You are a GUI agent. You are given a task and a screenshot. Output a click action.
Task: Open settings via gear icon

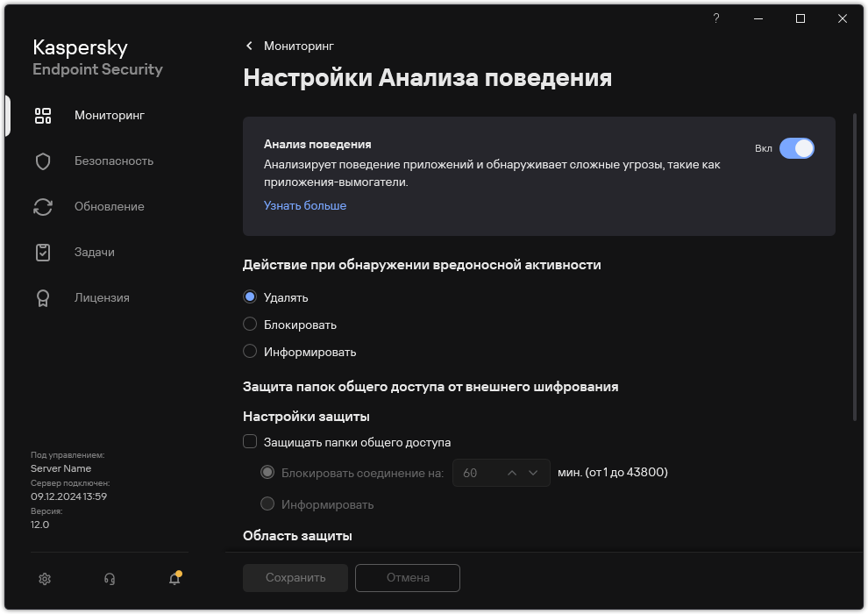(x=45, y=579)
